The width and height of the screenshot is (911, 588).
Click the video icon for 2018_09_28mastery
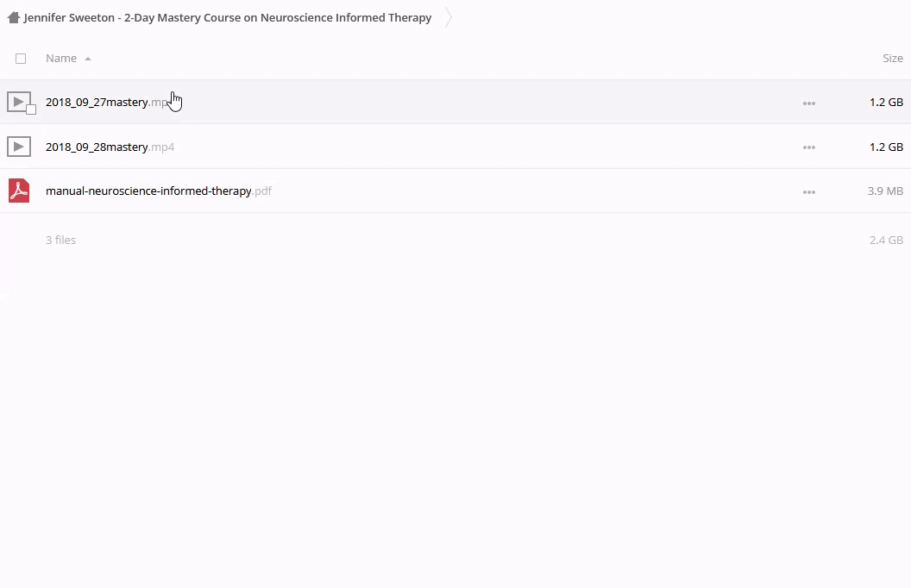19,147
